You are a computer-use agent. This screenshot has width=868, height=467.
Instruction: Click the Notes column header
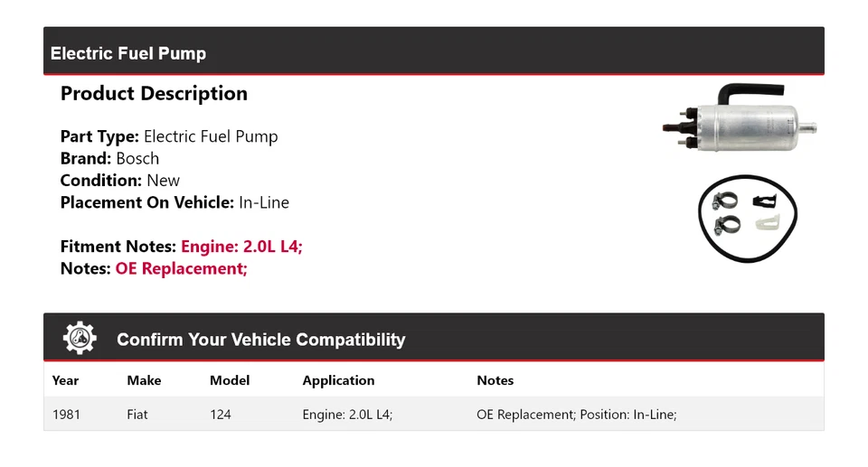click(495, 380)
